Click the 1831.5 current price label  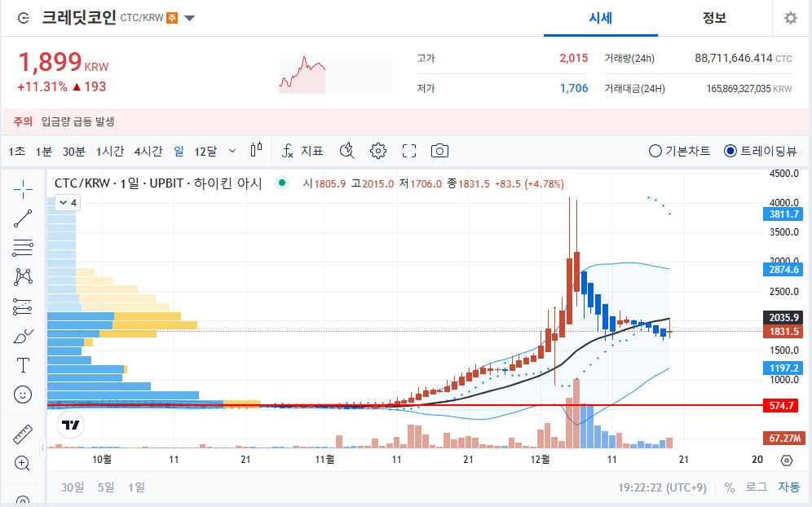(x=783, y=332)
